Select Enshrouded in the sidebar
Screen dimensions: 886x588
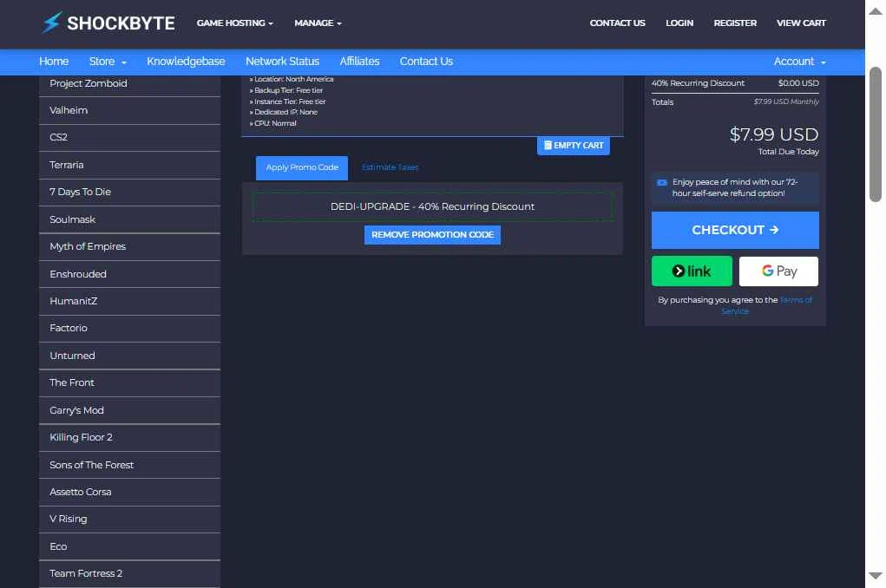point(129,275)
